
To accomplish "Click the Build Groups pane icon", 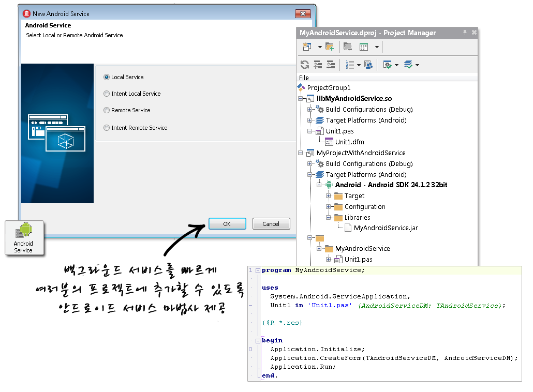I will click(x=368, y=65).
